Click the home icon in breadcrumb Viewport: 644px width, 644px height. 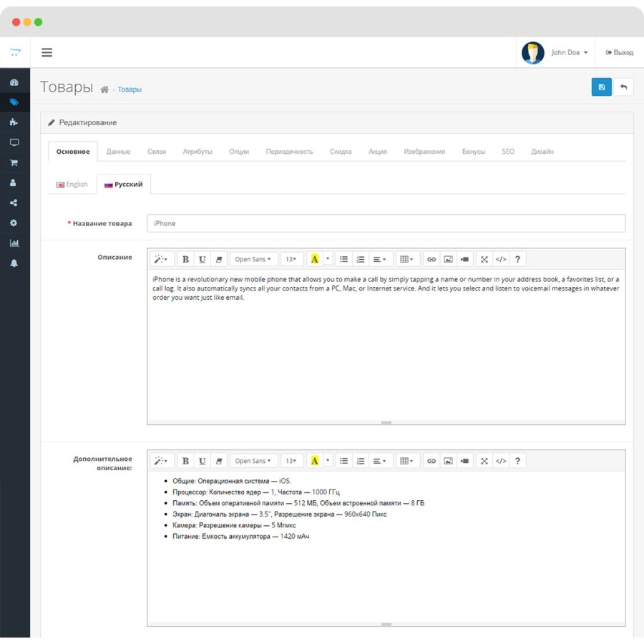point(104,89)
